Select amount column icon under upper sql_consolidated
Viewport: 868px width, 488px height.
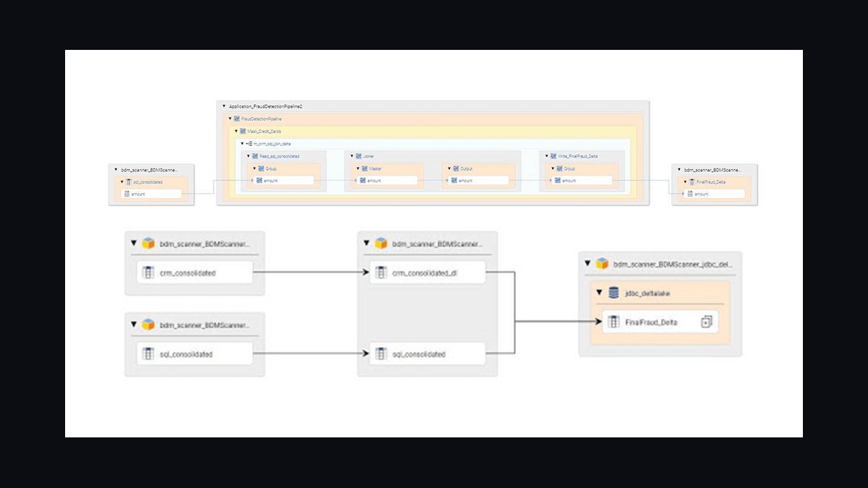127,194
